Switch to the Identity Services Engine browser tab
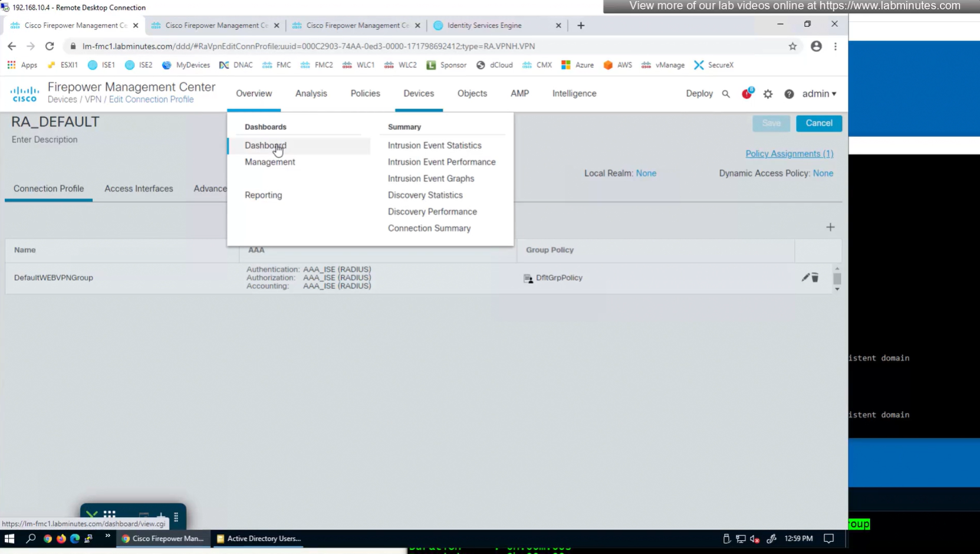This screenshot has height=554, width=980. tap(484, 25)
